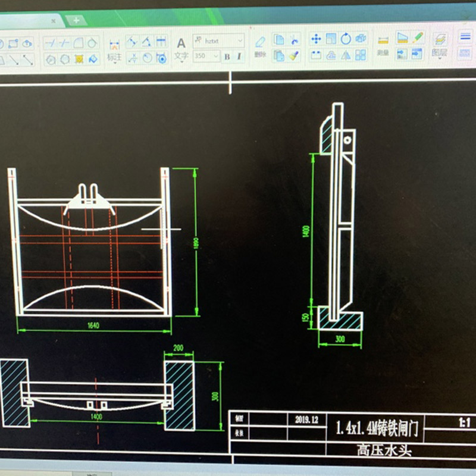476x476 pixels.
Task: Choose the trim tool icon
Action: [50, 43]
